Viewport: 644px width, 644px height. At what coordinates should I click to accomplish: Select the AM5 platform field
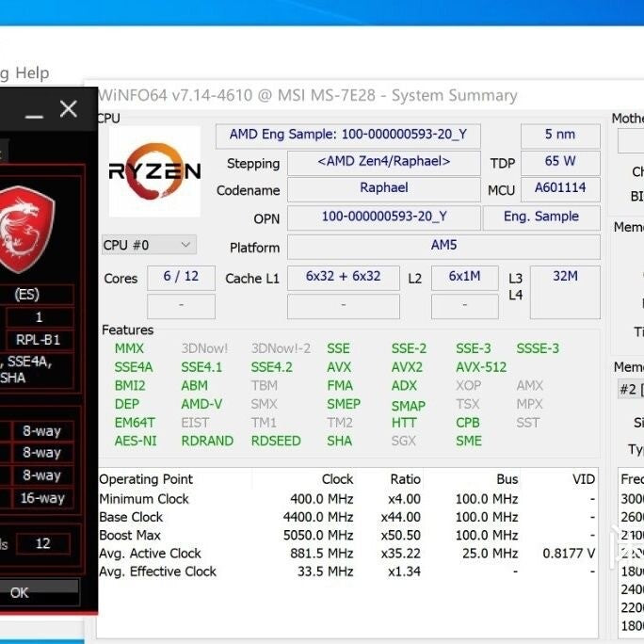443,246
